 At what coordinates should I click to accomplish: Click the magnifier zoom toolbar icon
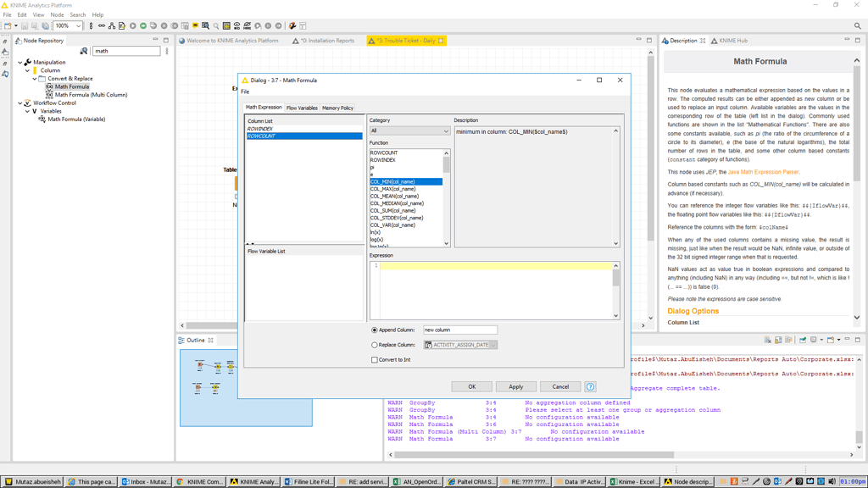pos(216,25)
